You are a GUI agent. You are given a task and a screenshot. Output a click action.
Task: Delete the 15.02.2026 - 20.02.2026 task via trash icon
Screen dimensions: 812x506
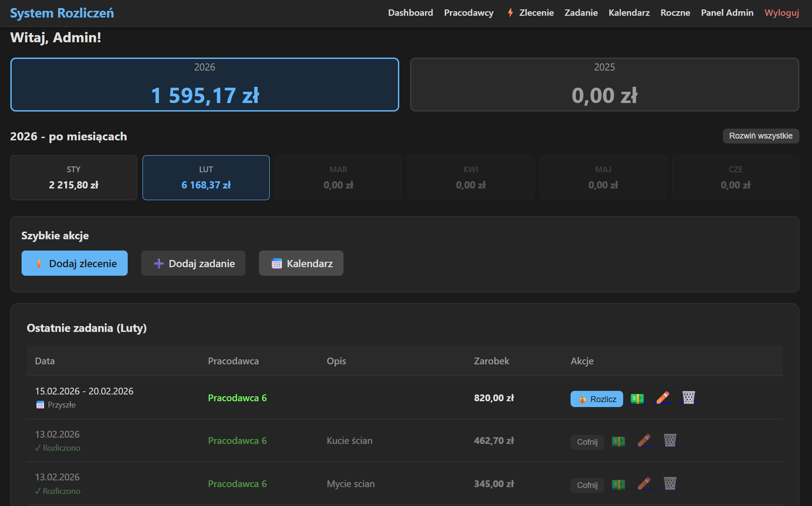[688, 398]
